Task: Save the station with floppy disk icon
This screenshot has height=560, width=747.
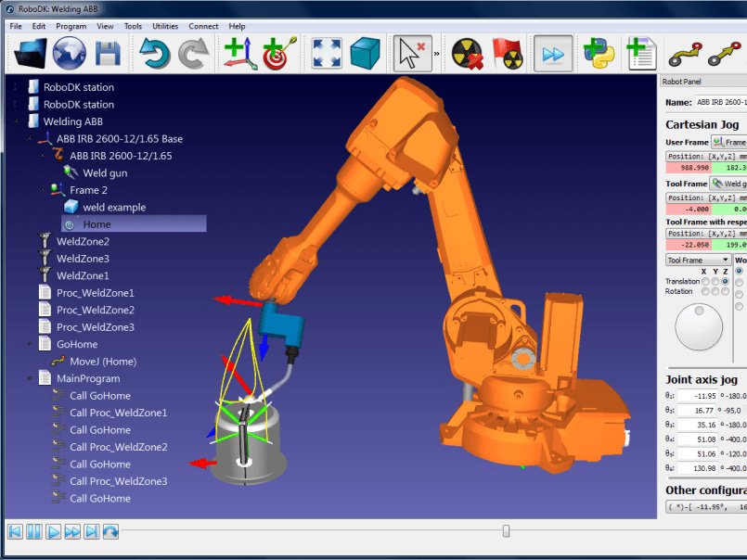Action: pyautogui.click(x=109, y=54)
